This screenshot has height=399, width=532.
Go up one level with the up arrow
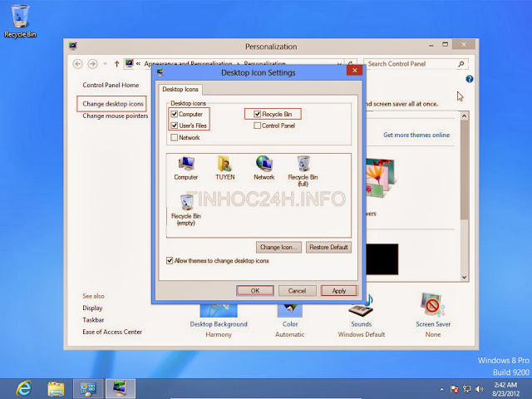point(116,64)
